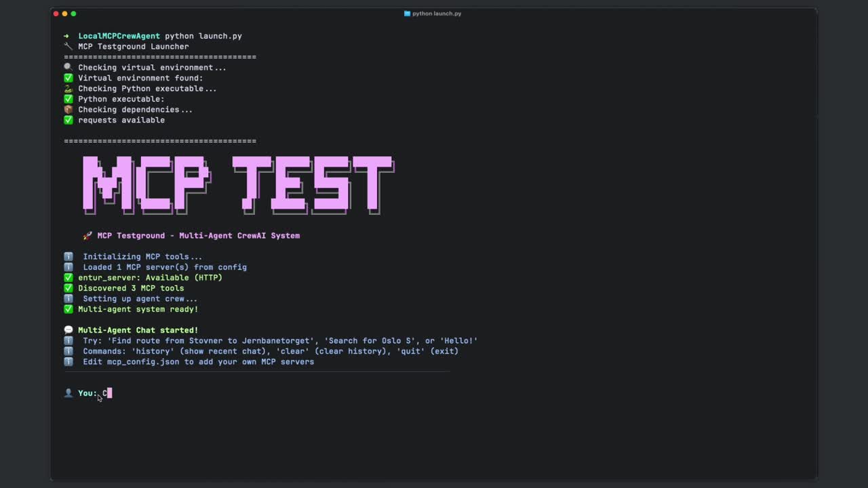Click the speech bubble icon beside 'Multi-Agent Chat started!'
Viewport: 868px width, 488px height.
click(x=68, y=331)
